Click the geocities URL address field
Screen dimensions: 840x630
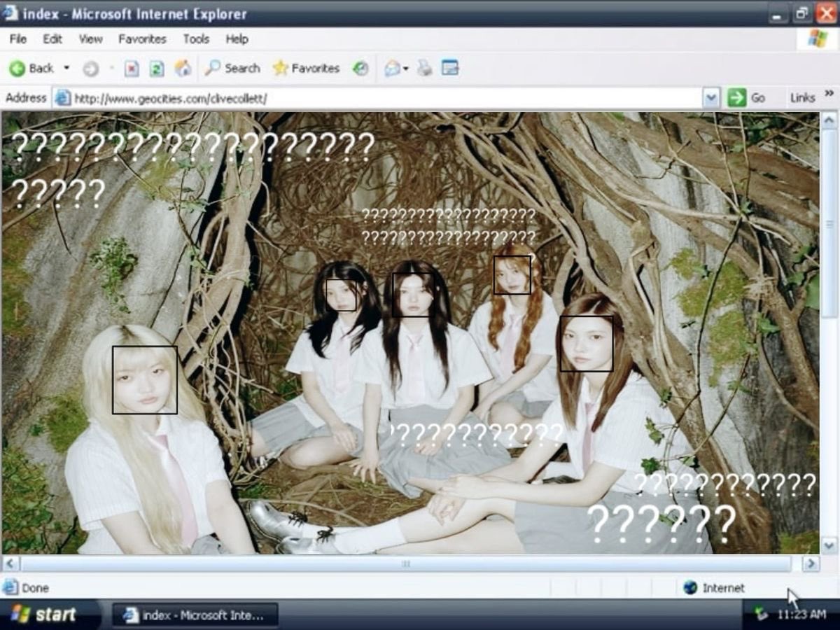[x=387, y=98]
